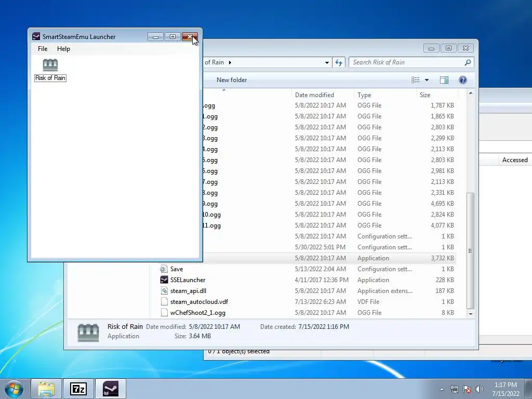Click the steam_autocloud.vdf file name
Viewport: 532px width, 399px height.
(199, 302)
